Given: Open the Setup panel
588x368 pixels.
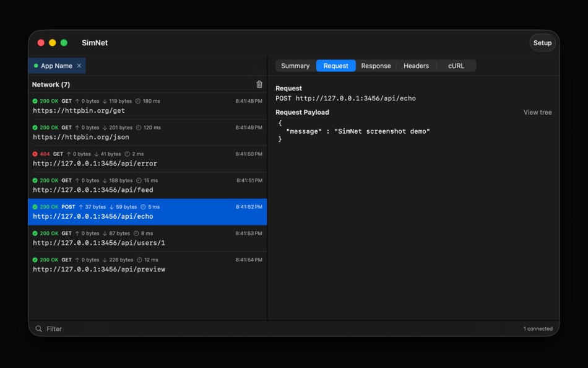Looking at the screenshot, I should tap(542, 43).
